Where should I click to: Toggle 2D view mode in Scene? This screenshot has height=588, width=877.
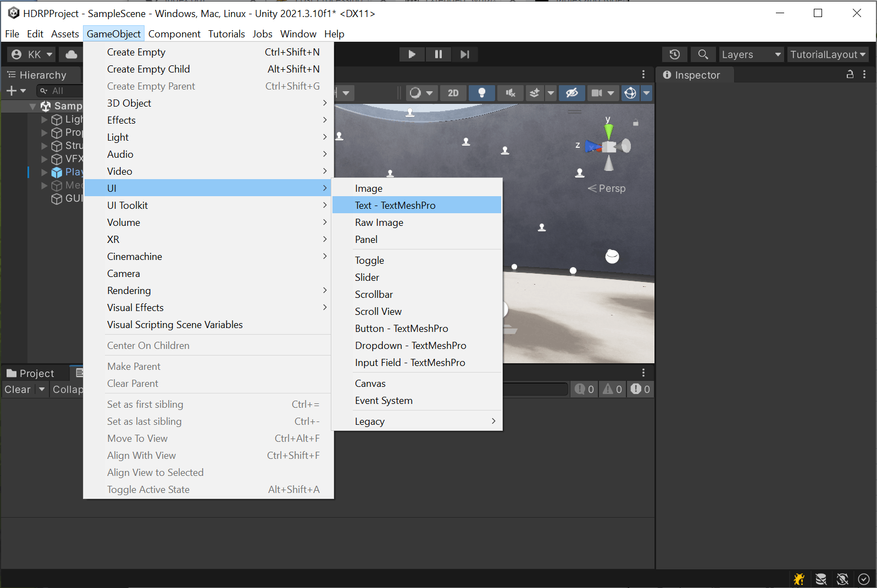click(x=453, y=93)
